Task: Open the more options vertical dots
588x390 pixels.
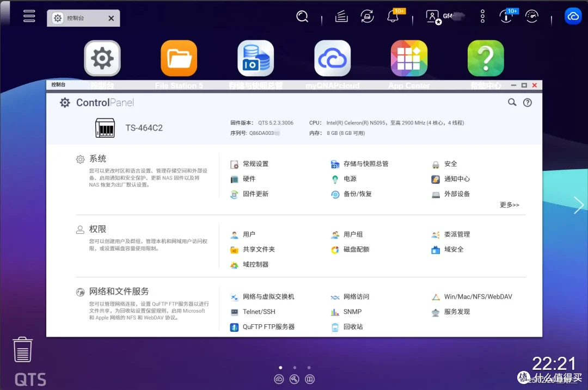Action: (482, 16)
